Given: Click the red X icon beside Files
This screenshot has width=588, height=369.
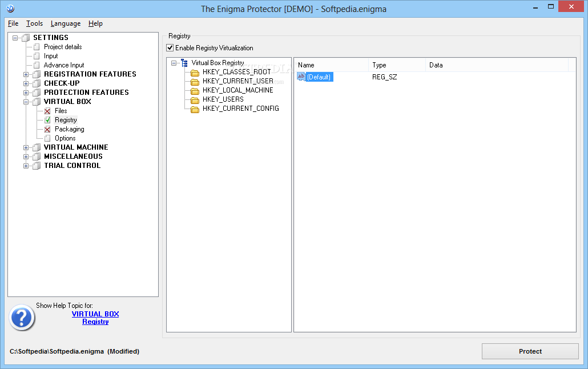Looking at the screenshot, I should pos(47,111).
